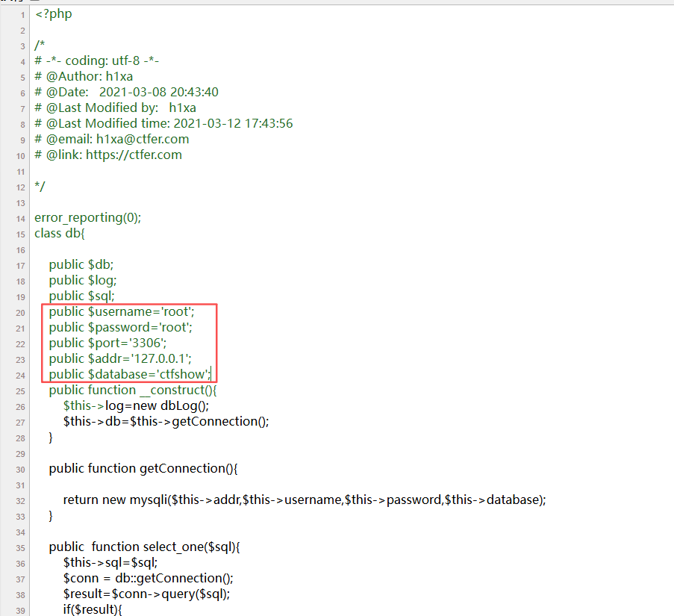
Task: Click the 'if($result){' line
Action: pyautogui.click(x=93, y=610)
